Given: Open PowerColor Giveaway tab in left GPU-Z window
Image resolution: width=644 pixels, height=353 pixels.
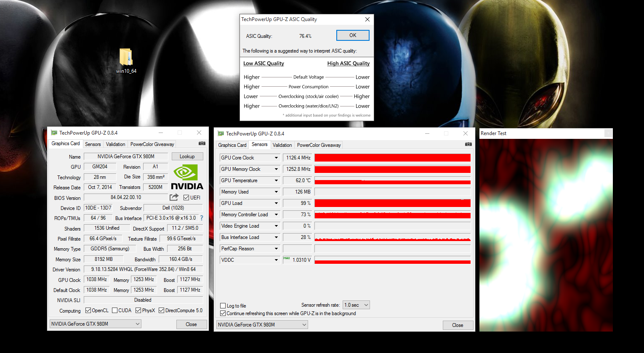Looking at the screenshot, I should click(x=152, y=144).
